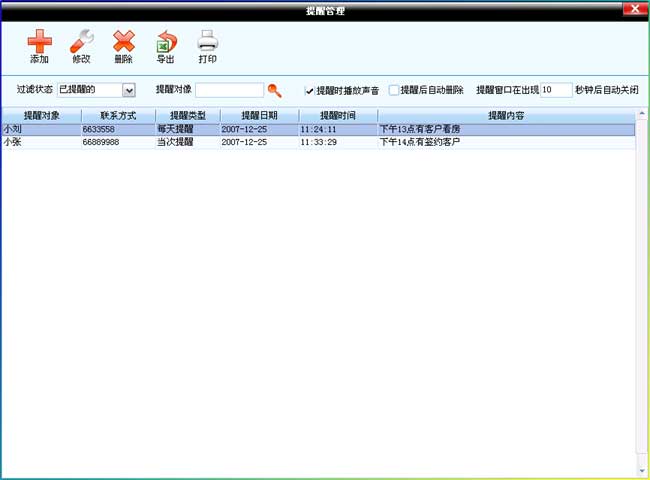Click the red X 删除 (Delete) icon
The image size is (650, 480).
[123, 43]
